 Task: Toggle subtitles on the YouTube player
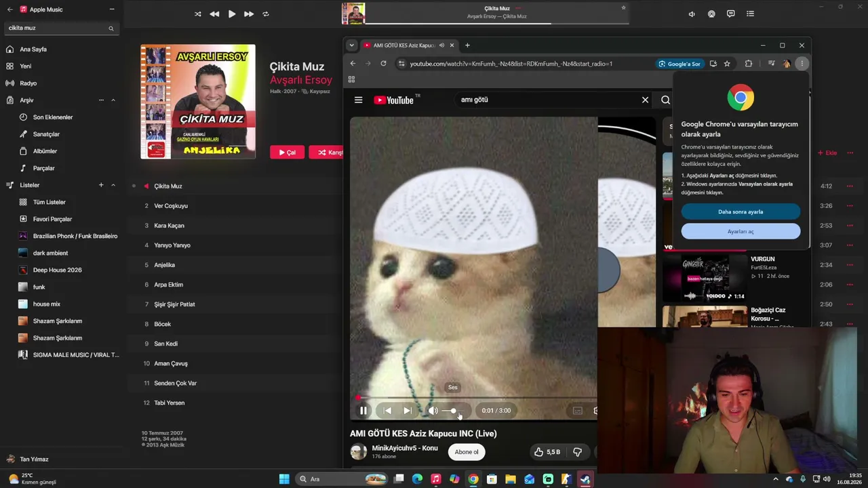pos(578,410)
